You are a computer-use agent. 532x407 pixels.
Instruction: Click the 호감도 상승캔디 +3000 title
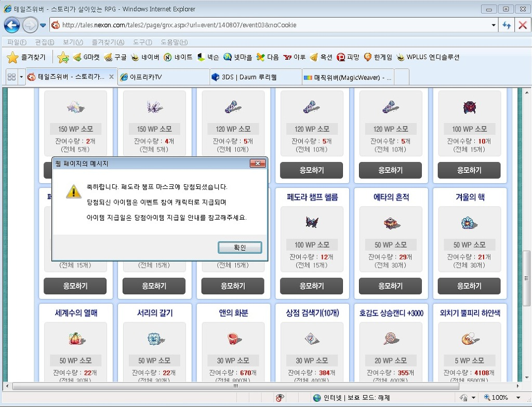[391, 313]
